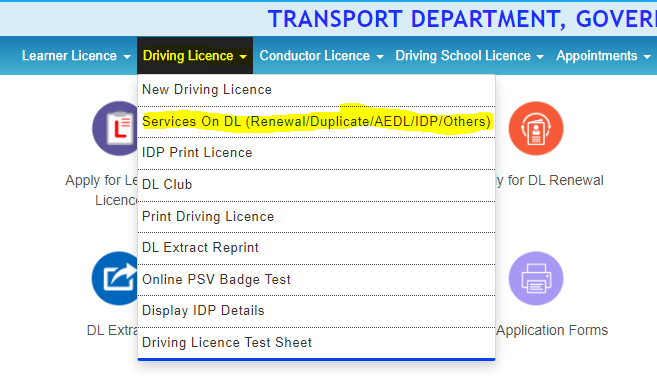Expand the Conductor Licence menu

click(321, 56)
